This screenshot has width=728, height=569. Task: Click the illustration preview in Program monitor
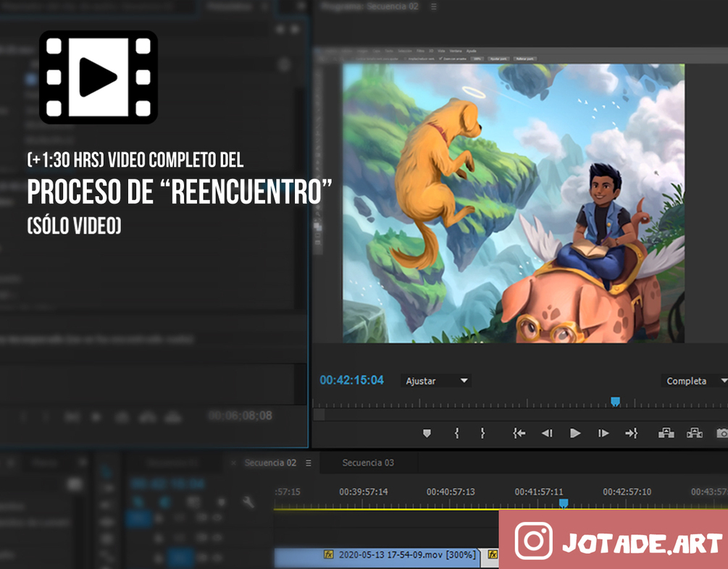pyautogui.click(x=514, y=203)
